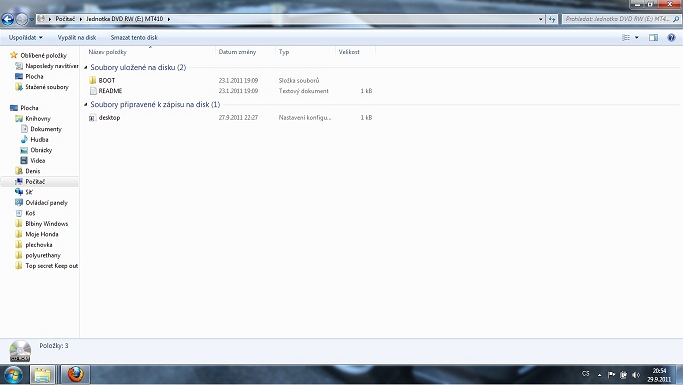The width and height of the screenshot is (683, 385).
Task: Click the search box Prohledat
Action: pos(617,19)
